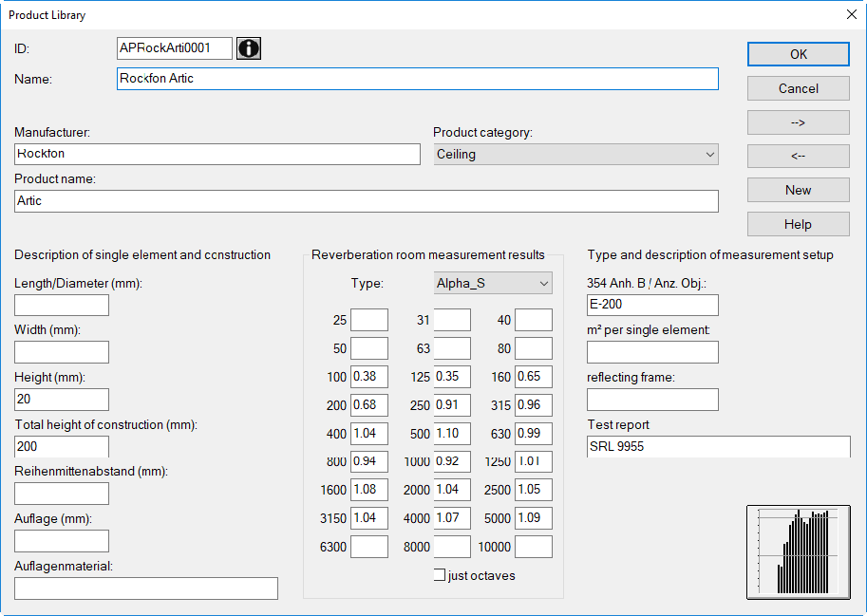Screen dimensions: 867x616
Task: Select the 250 Hz field showing 0.91
Action: coord(452,405)
